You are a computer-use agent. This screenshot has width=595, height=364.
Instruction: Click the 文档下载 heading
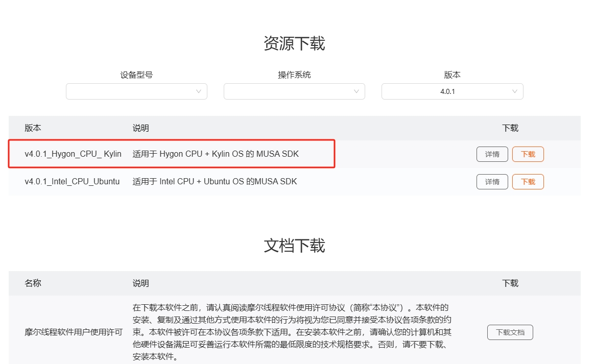(x=295, y=246)
